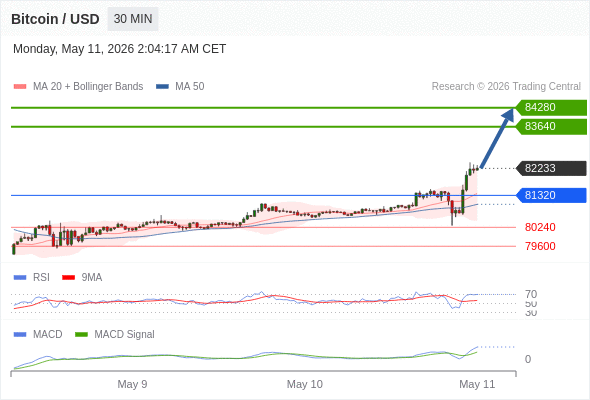
Task: Click the MACD blue legend swatch
Action: click(x=20, y=335)
